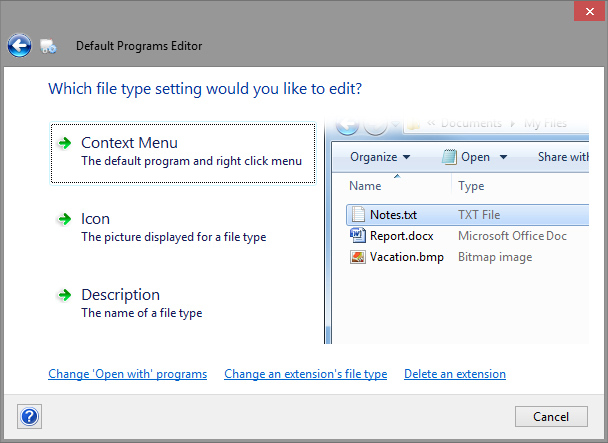Image resolution: width=608 pixels, height=443 pixels.
Task: Expand the Open dropdown arrow
Action: [x=503, y=157]
